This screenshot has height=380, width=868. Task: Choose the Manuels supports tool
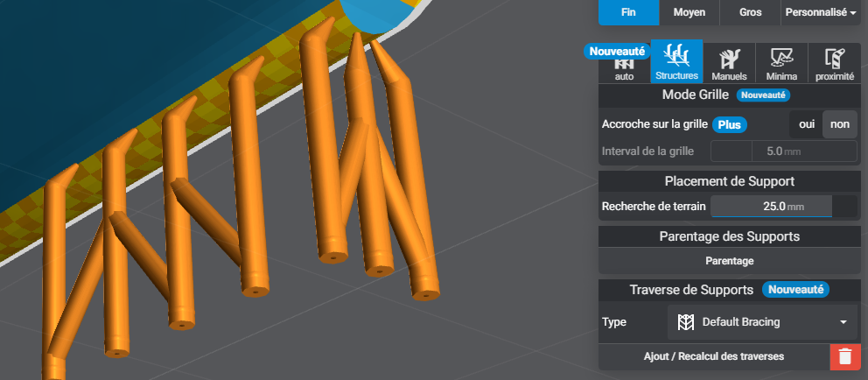(729, 64)
